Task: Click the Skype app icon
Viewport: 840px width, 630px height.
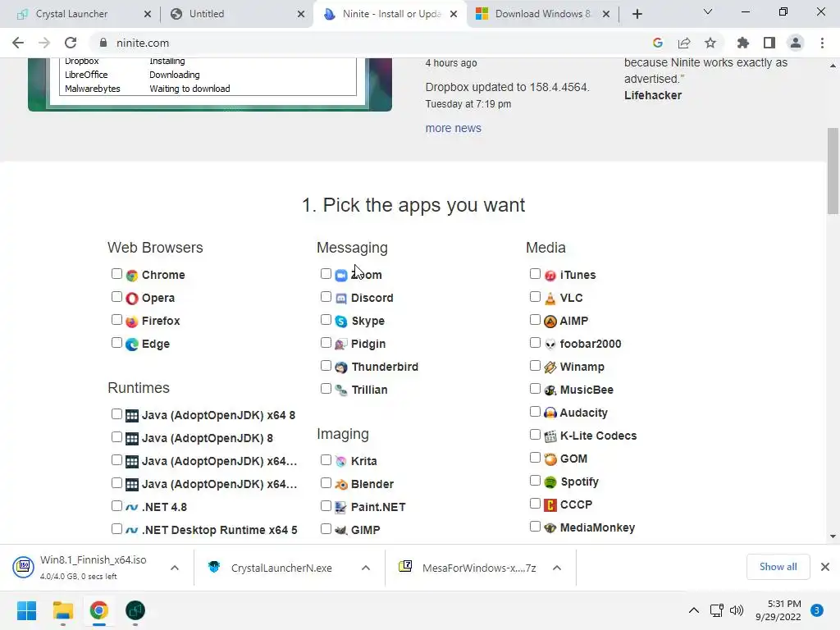Action: (x=341, y=322)
